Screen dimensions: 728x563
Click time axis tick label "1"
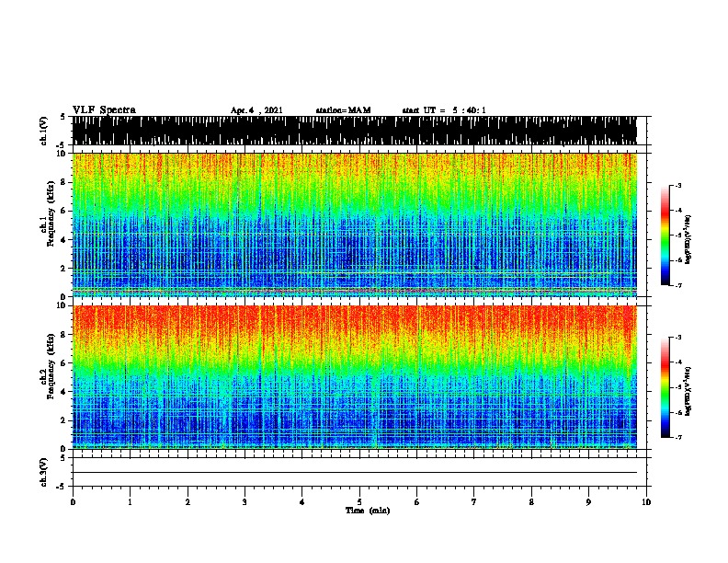click(x=130, y=501)
